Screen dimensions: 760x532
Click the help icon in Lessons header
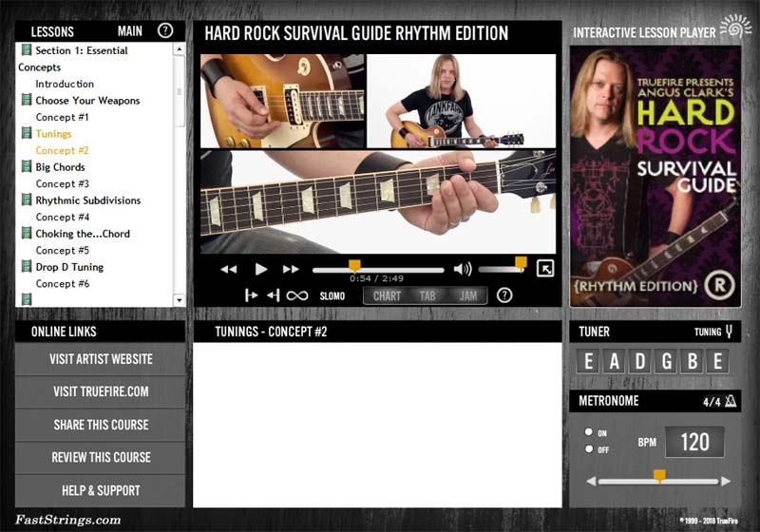pos(165,31)
